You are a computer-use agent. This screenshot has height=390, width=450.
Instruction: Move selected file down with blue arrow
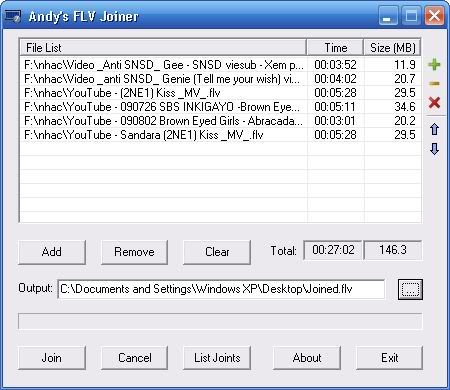[x=434, y=149]
